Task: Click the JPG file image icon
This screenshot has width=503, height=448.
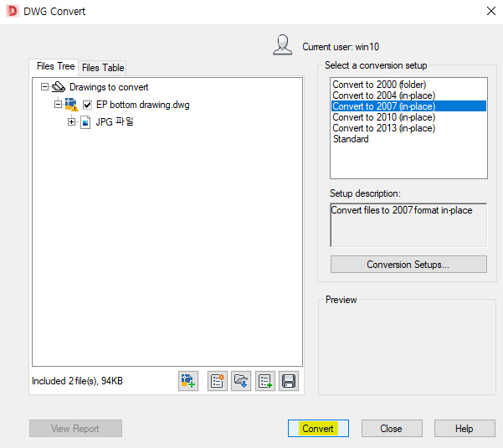Action: (x=85, y=122)
